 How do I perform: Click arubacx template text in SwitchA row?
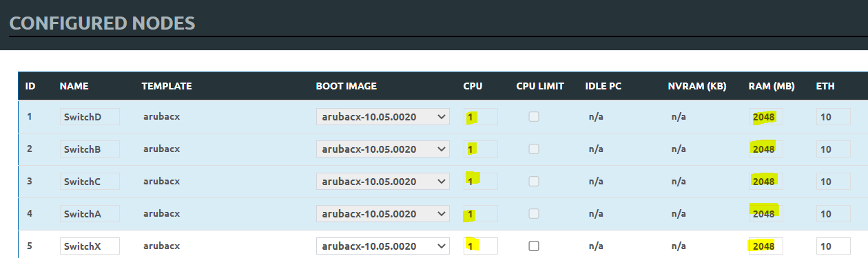pos(161,214)
